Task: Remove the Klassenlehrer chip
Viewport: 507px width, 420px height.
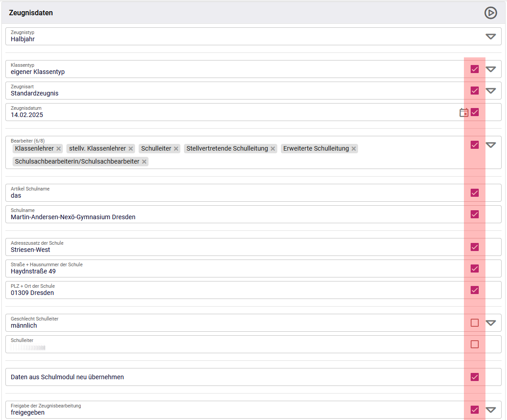Action: tap(58, 149)
